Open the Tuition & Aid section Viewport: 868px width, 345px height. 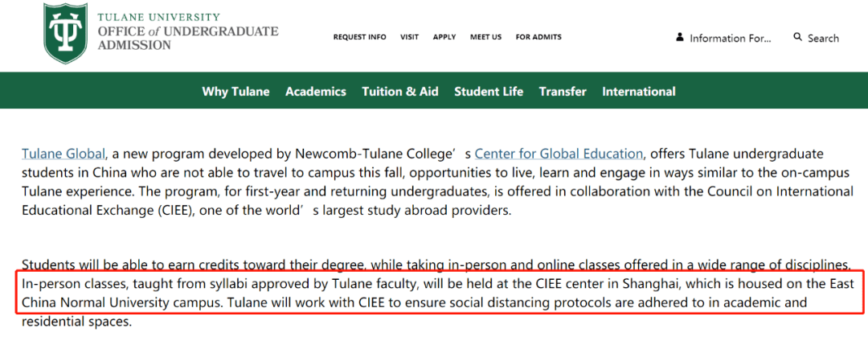(400, 92)
